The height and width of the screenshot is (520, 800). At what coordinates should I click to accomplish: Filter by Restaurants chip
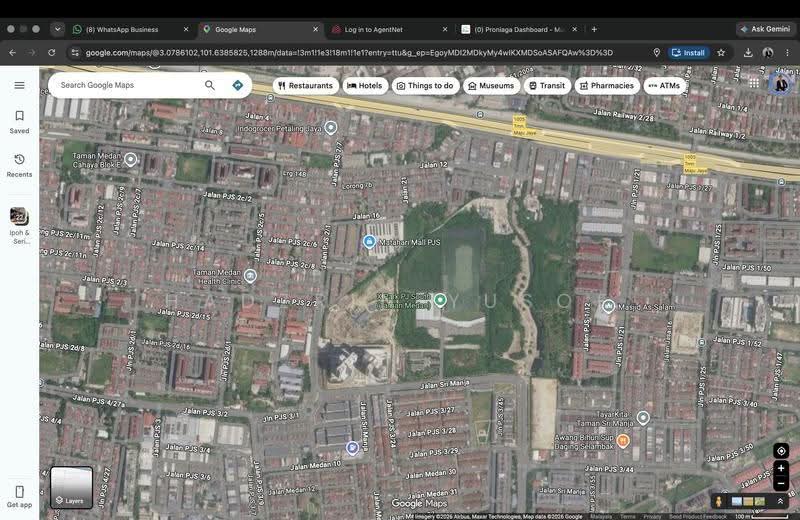[x=306, y=86]
